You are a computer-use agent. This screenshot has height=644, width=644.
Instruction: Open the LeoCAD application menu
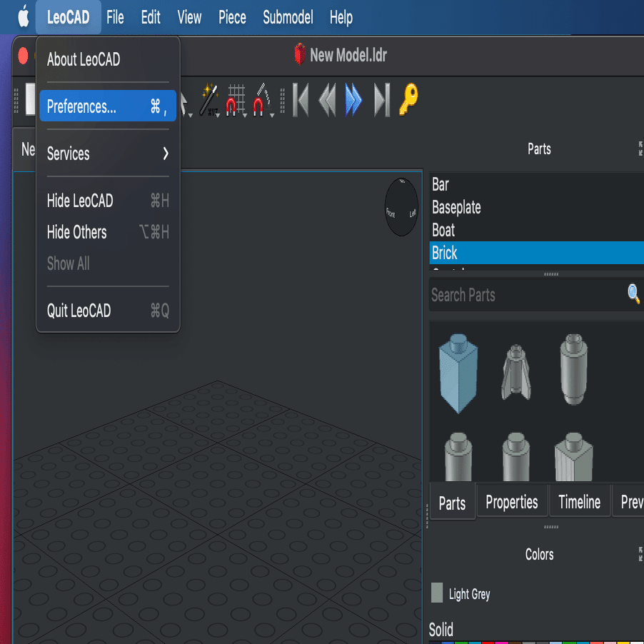(68, 17)
